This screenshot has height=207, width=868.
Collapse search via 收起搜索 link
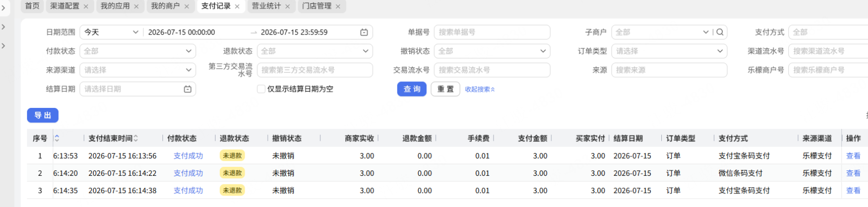480,89
